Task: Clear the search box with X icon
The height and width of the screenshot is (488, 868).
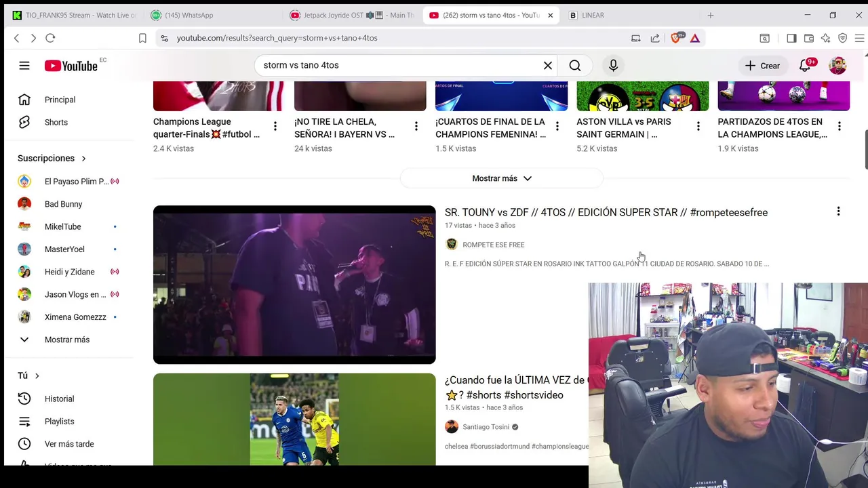Action: (548, 66)
